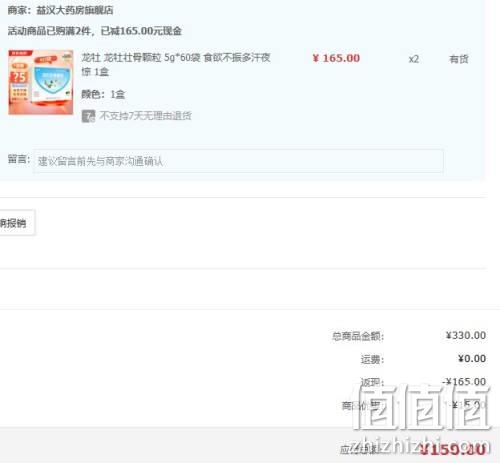Click the red payable total at bottom
Screen dimensions: 500x463
[452, 450]
